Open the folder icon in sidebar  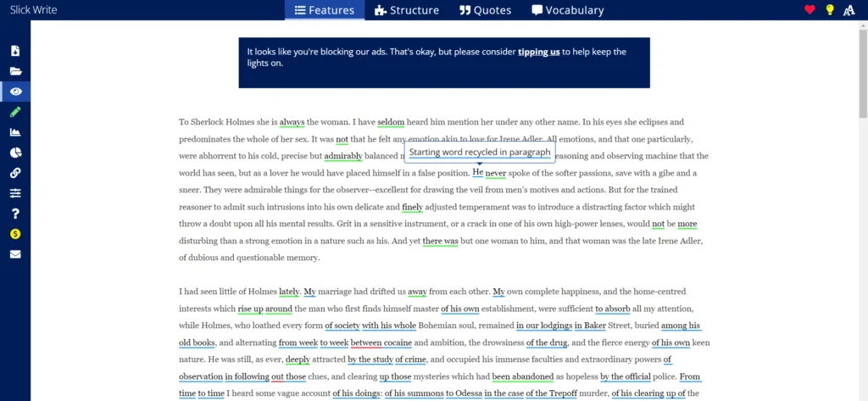[x=15, y=71]
